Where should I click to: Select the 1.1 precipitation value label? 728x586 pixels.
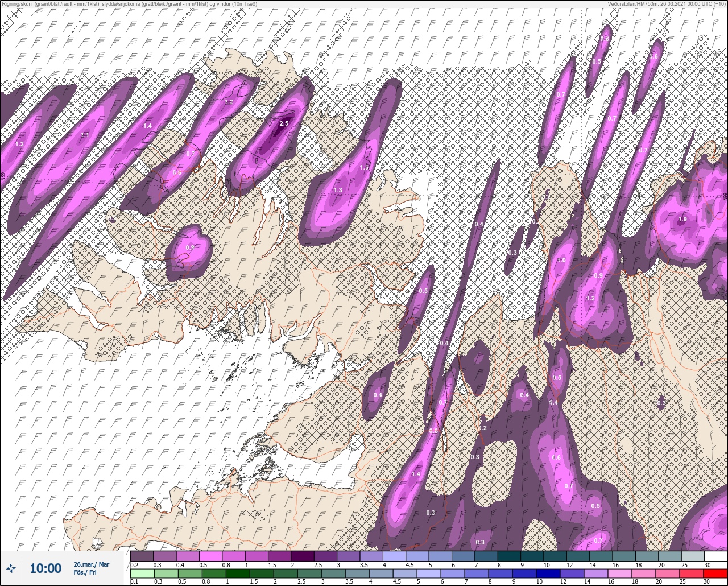[x=85, y=135]
